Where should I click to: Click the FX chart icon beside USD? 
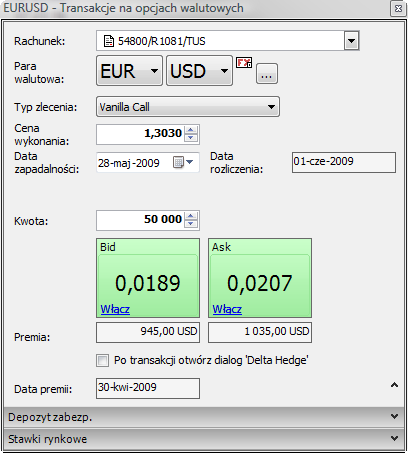click(x=244, y=62)
